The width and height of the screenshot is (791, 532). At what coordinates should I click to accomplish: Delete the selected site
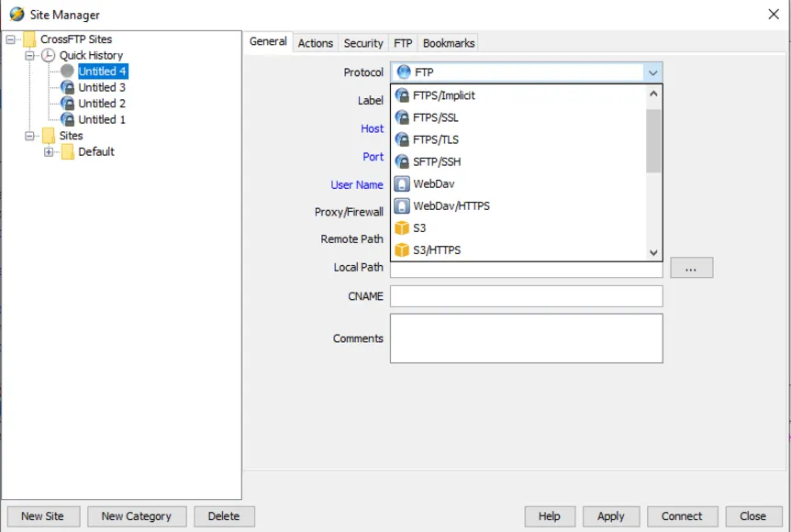(224, 516)
